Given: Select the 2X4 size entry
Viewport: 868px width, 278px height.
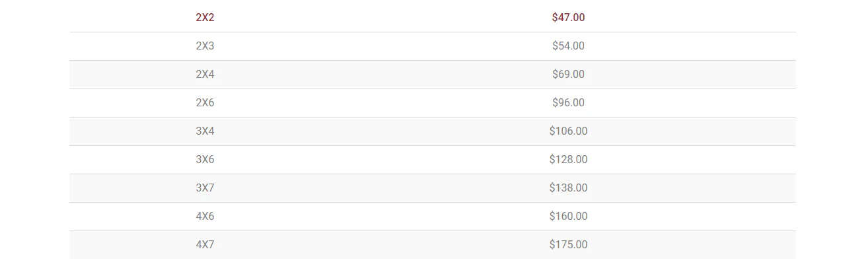Looking at the screenshot, I should tap(205, 75).
